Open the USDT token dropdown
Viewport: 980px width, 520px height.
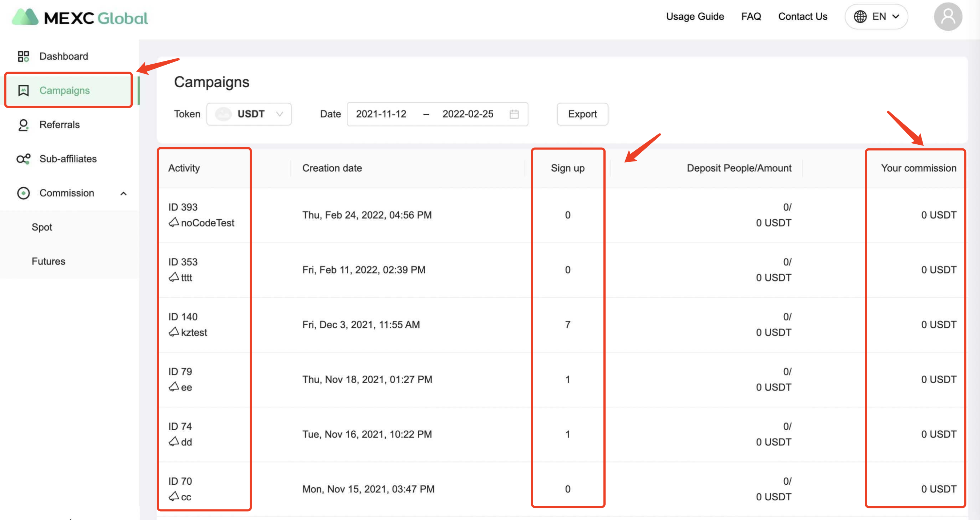point(249,114)
